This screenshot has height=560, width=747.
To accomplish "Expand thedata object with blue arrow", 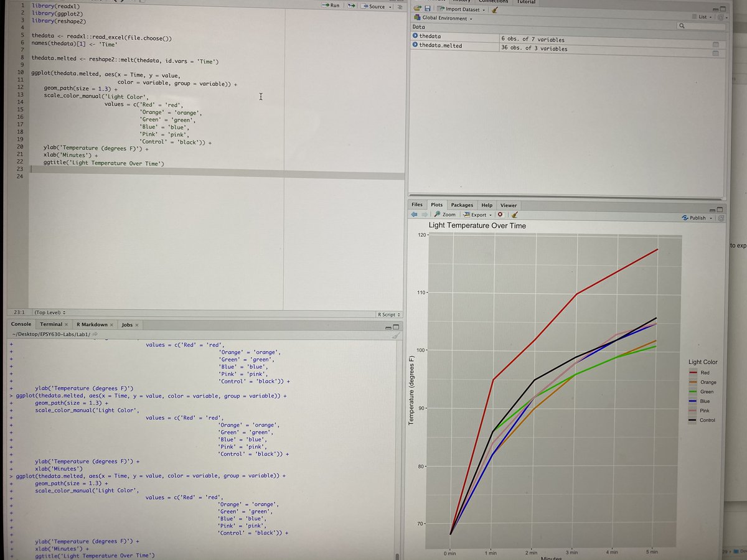I will pos(415,37).
